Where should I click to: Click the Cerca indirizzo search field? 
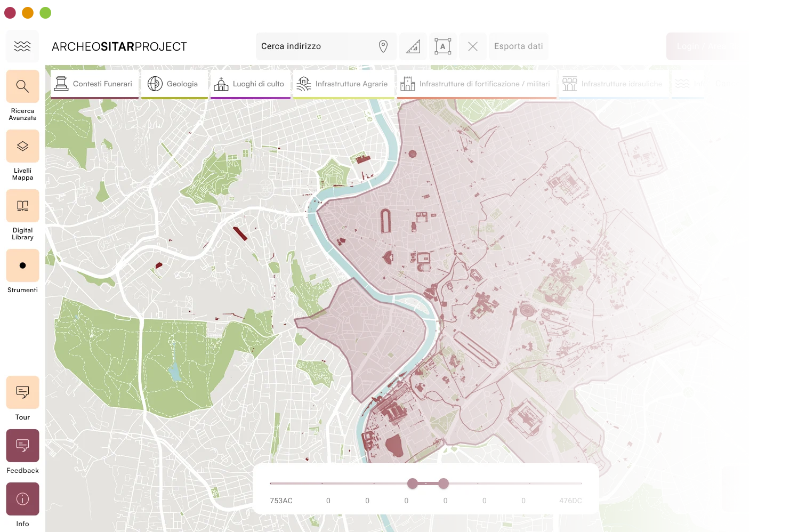click(315, 46)
